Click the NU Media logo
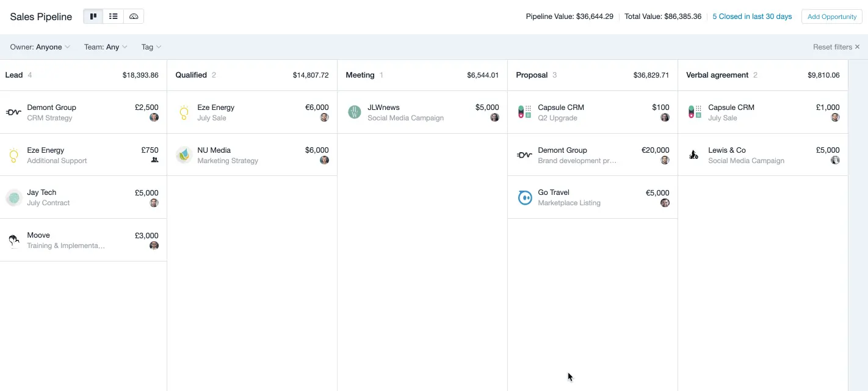This screenshot has width=868, height=391. pos(184,155)
